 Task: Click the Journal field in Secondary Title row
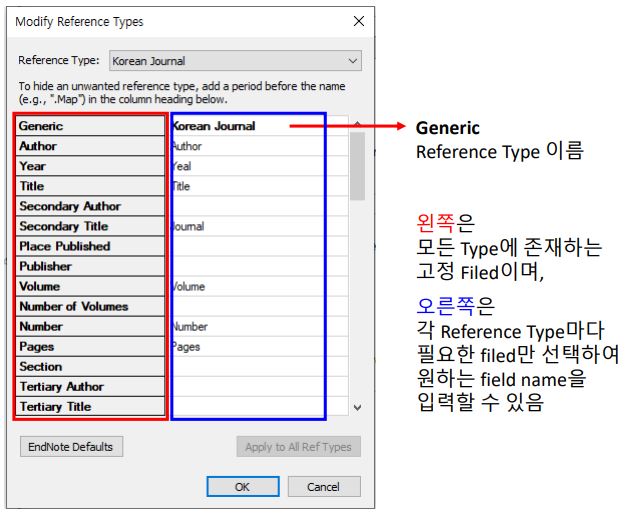[x=258, y=226]
